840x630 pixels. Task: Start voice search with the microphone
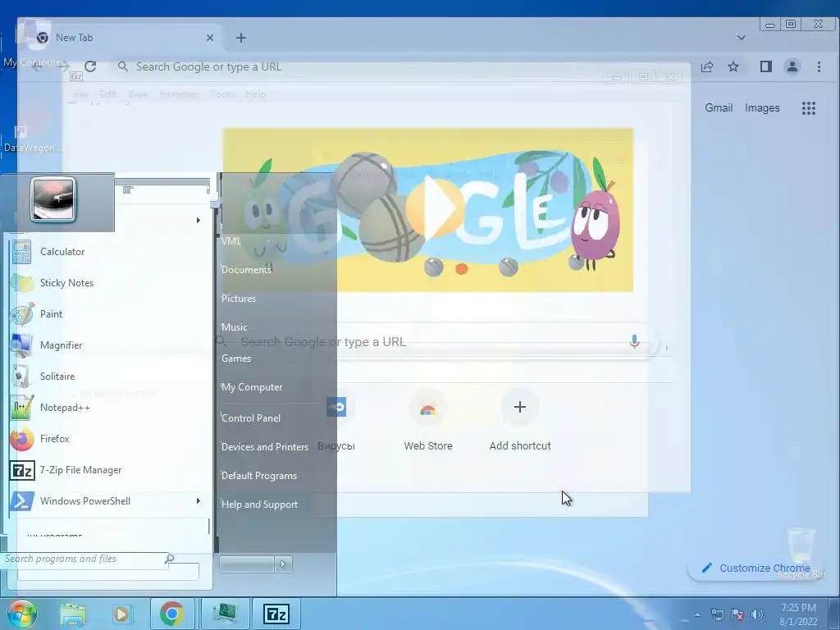point(634,342)
